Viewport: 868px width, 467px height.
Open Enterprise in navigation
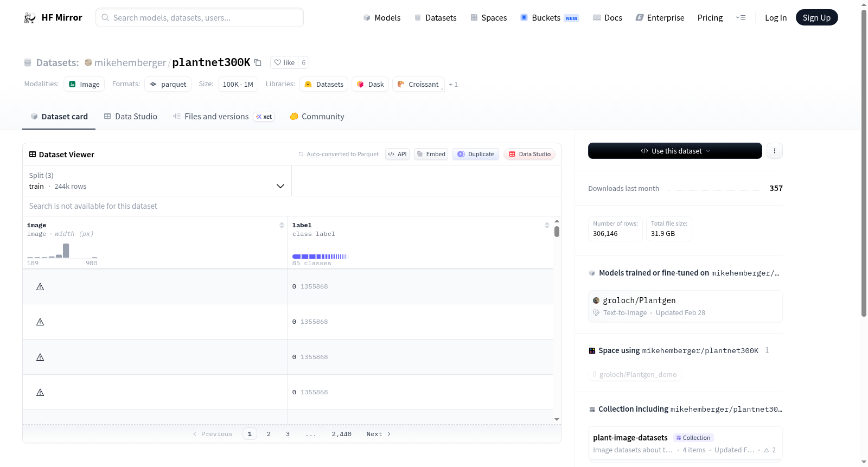[x=660, y=18]
